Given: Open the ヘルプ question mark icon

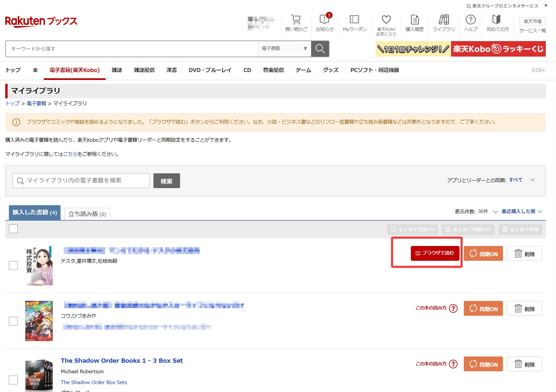Looking at the screenshot, I should click(470, 20).
